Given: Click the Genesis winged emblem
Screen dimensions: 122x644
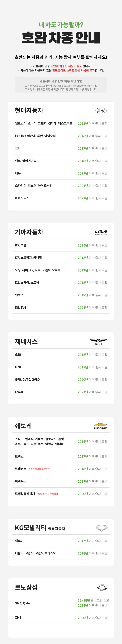Looking at the screenshot, I should click(98, 342).
